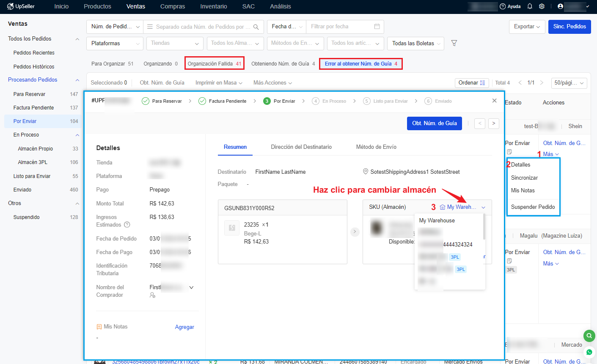Switch to the Método de Envío tab
Screen dimensions: 597x364
[x=376, y=147]
